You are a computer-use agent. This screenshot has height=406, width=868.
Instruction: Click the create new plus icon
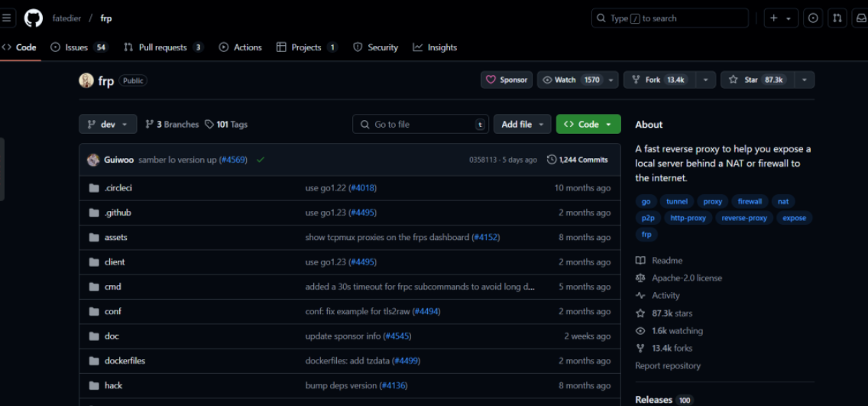click(774, 18)
